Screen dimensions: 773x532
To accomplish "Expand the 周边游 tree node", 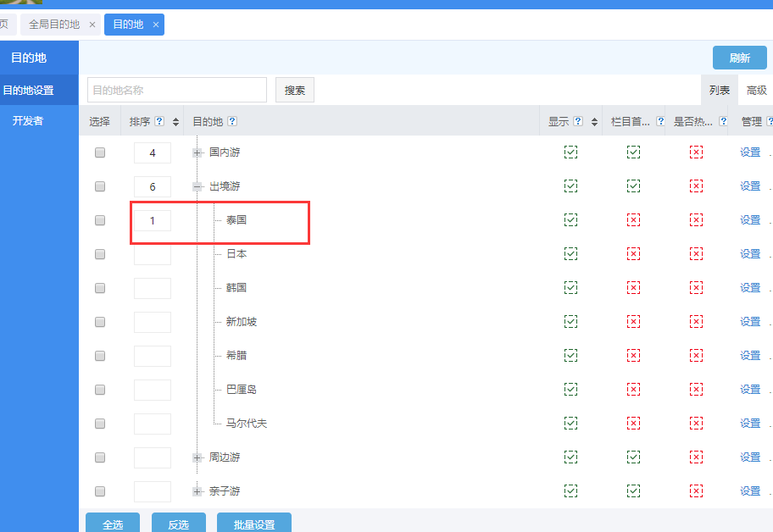I will [x=197, y=457].
